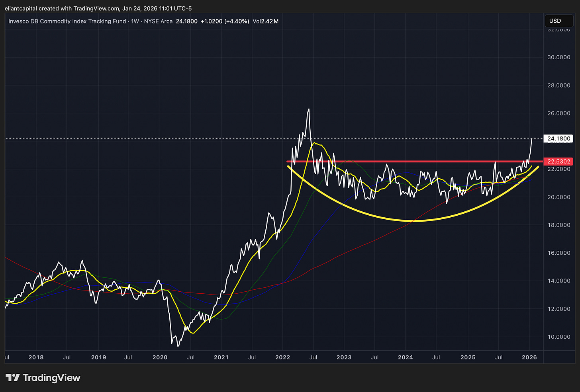Click the 2021 label on the time axis

point(221,357)
